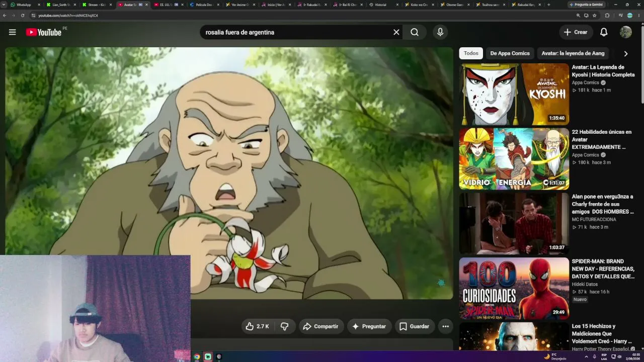
Task: Open a new browser tab
Action: [x=548, y=5]
